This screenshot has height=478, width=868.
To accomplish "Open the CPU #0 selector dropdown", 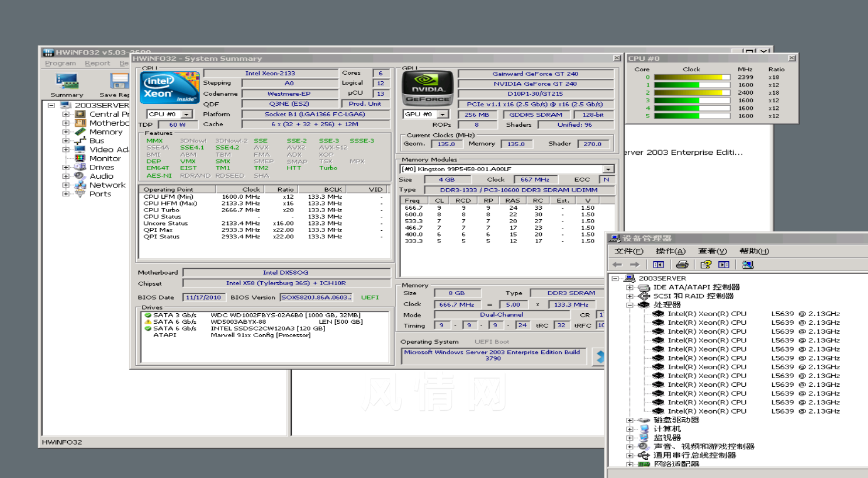I will coord(186,115).
